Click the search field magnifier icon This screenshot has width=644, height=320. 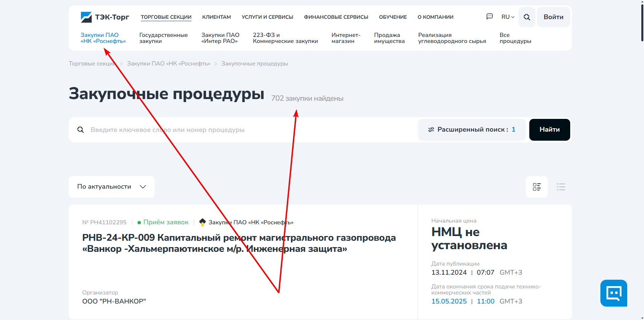coord(80,130)
